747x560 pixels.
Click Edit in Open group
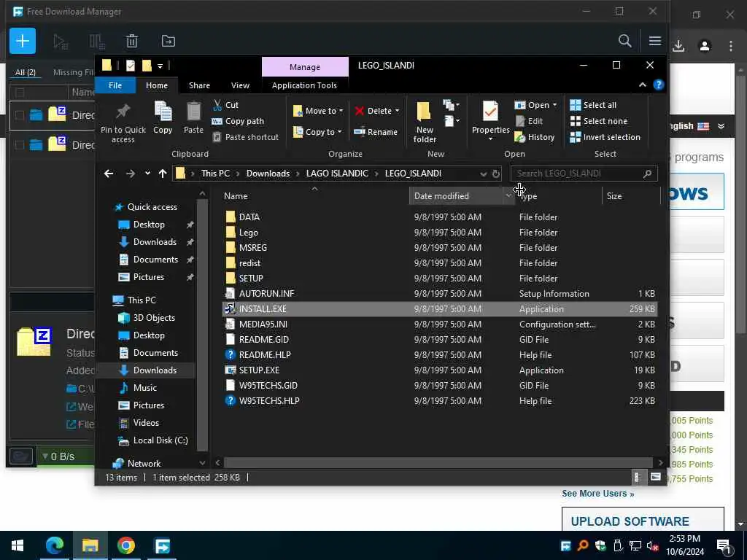[529, 121]
